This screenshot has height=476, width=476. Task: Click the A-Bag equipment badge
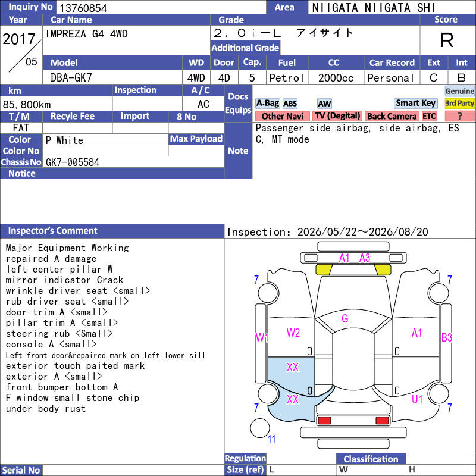pos(267,103)
